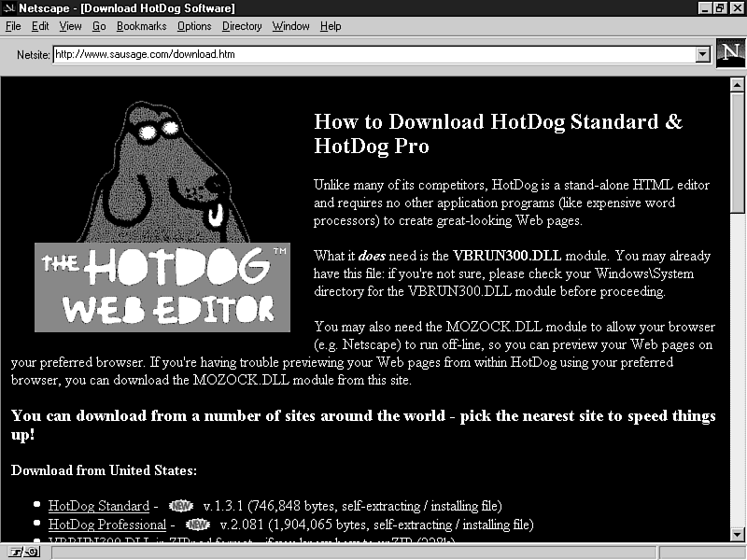Open the File menu
The width and height of the screenshot is (747, 560).
pyautogui.click(x=13, y=26)
